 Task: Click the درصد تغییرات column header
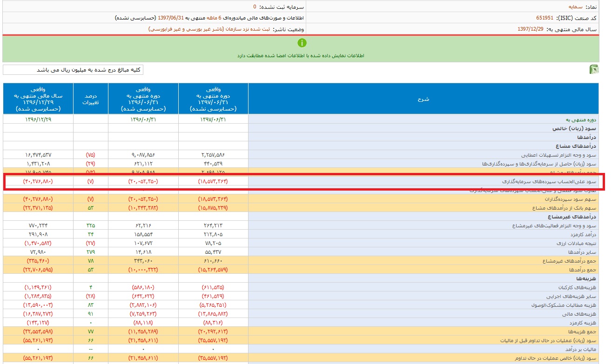pyautogui.click(x=90, y=99)
